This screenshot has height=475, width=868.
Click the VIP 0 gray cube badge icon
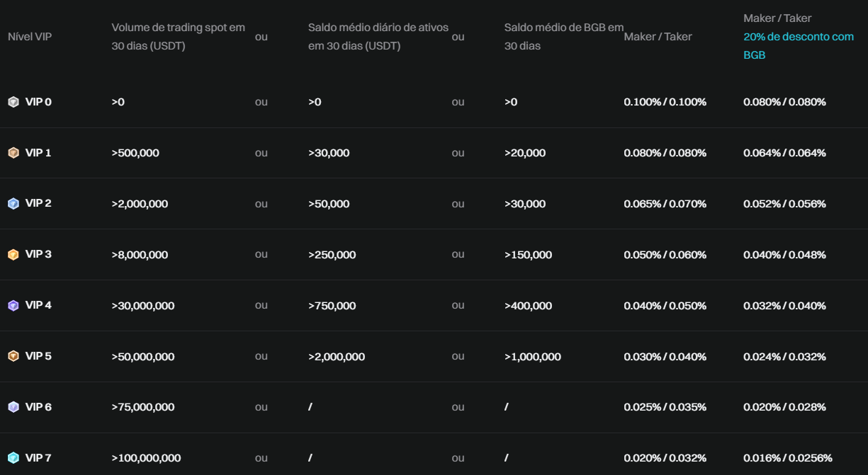click(x=13, y=102)
